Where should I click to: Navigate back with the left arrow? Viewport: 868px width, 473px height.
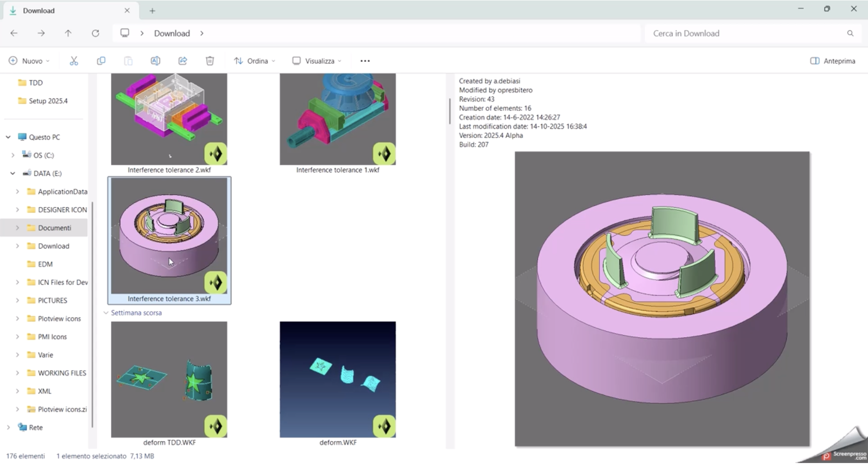click(14, 33)
